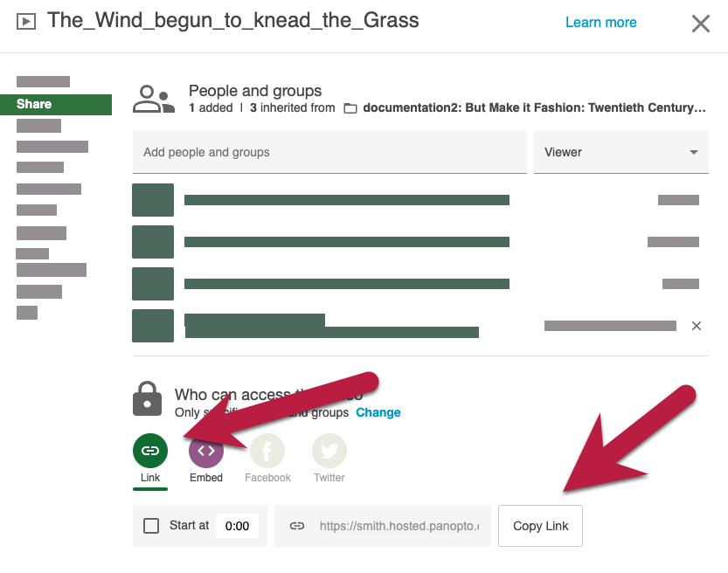Open the Viewer role dropdown
The width and height of the screenshot is (728, 573).
click(x=621, y=152)
